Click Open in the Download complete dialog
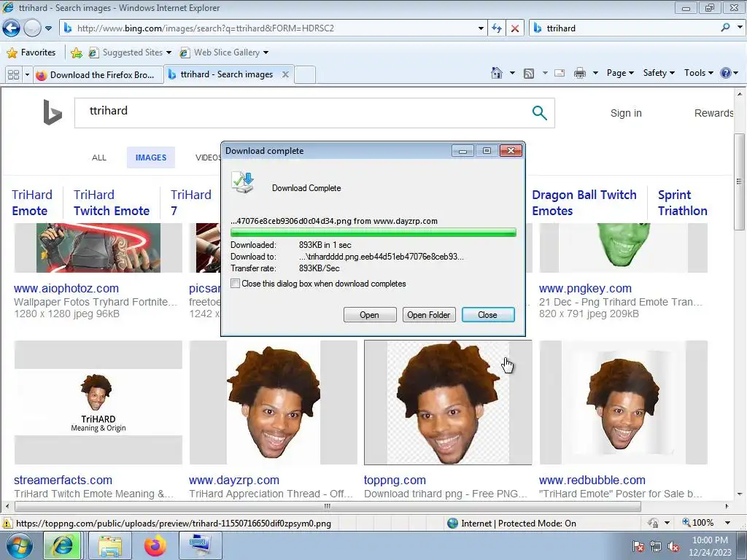 tap(370, 315)
